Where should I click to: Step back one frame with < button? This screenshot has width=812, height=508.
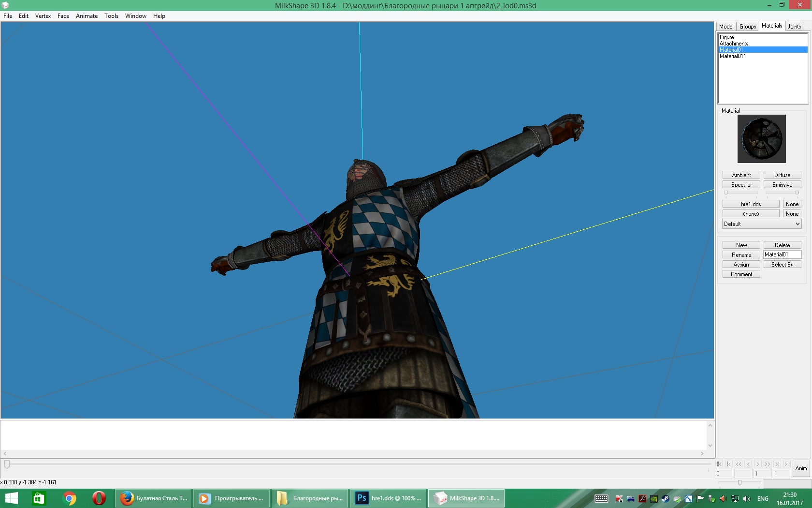pyautogui.click(x=748, y=464)
